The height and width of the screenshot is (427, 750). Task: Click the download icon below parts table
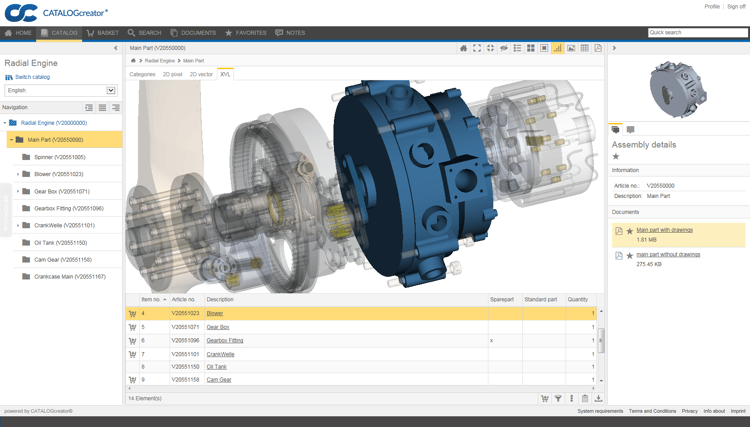[x=598, y=398]
